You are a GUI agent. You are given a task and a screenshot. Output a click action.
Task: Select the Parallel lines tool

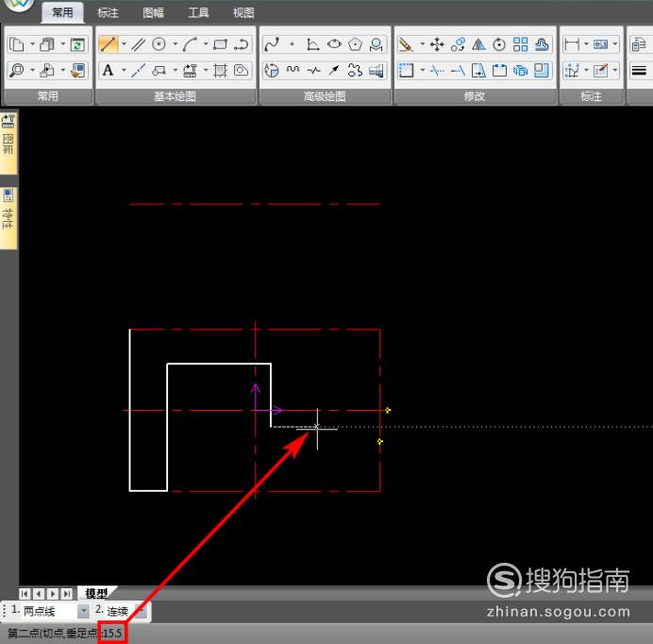pos(139,44)
